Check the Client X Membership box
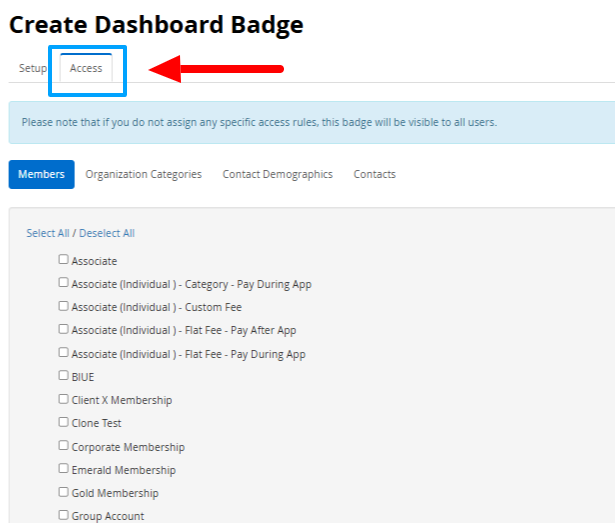 64,399
